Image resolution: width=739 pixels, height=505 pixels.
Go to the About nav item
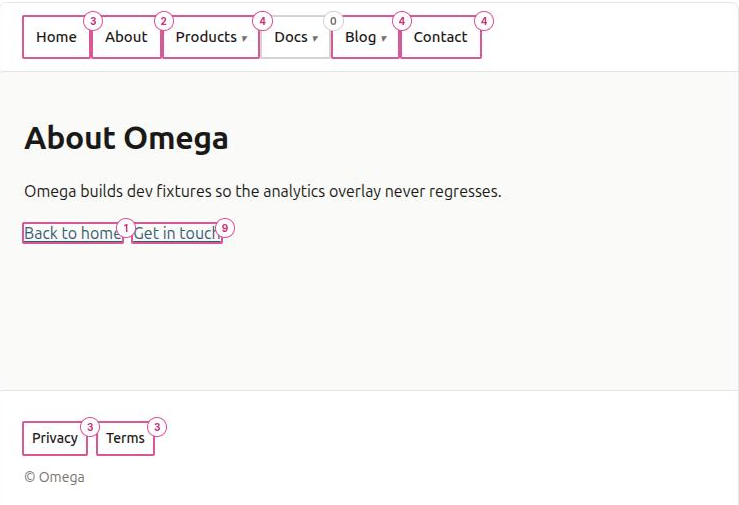(126, 37)
